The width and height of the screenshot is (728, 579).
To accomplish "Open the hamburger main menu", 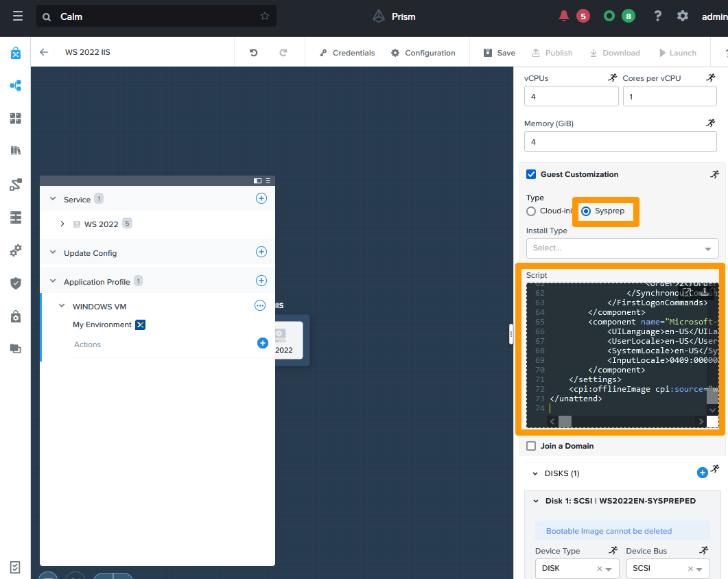I will pyautogui.click(x=17, y=16).
